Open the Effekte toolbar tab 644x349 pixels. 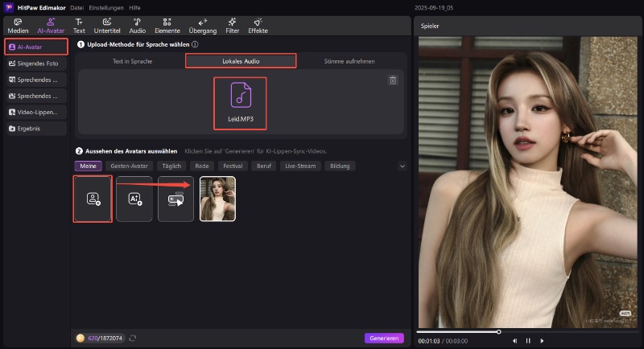click(x=258, y=26)
